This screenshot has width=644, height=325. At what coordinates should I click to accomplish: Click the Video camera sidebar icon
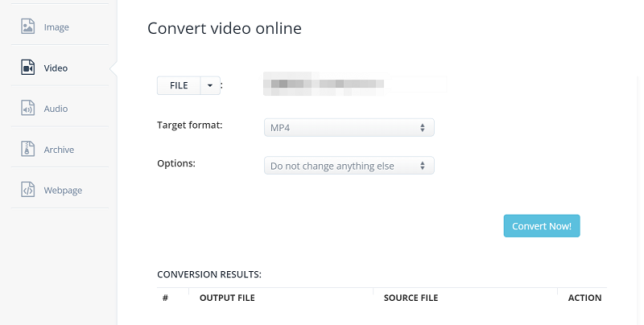click(28, 68)
